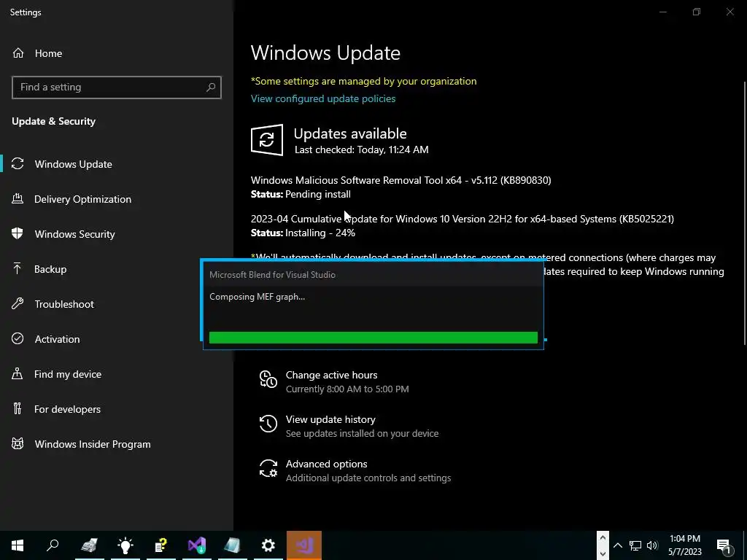Click the network status tray icon

click(x=635, y=545)
